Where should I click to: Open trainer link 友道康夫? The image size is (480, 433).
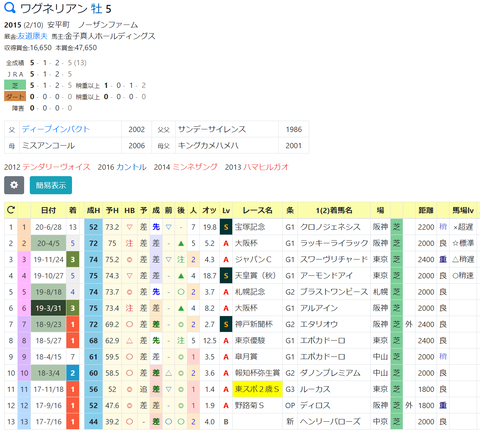[x=32, y=36]
